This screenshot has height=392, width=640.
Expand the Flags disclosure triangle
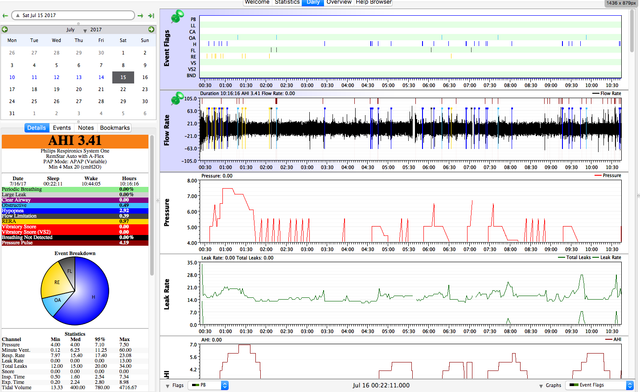click(x=167, y=385)
